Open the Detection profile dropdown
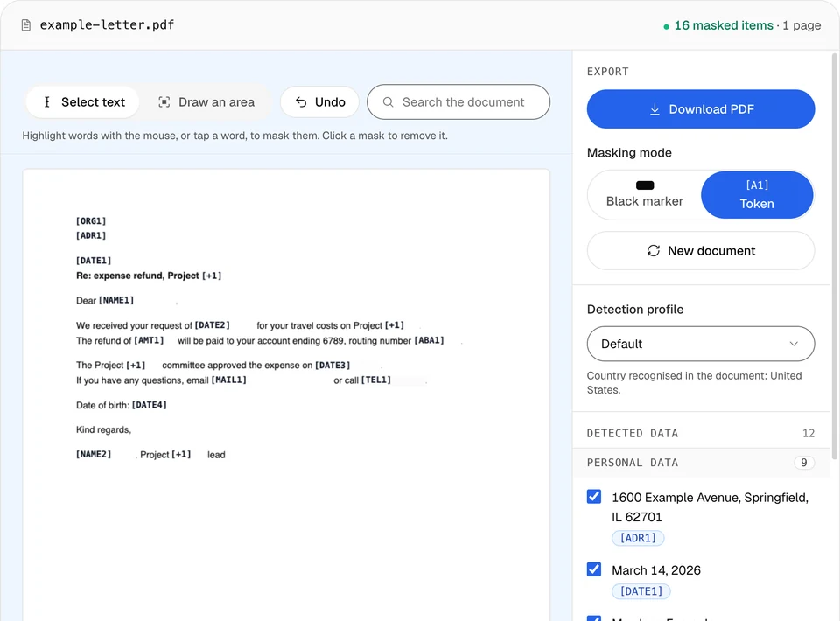 pyautogui.click(x=701, y=344)
